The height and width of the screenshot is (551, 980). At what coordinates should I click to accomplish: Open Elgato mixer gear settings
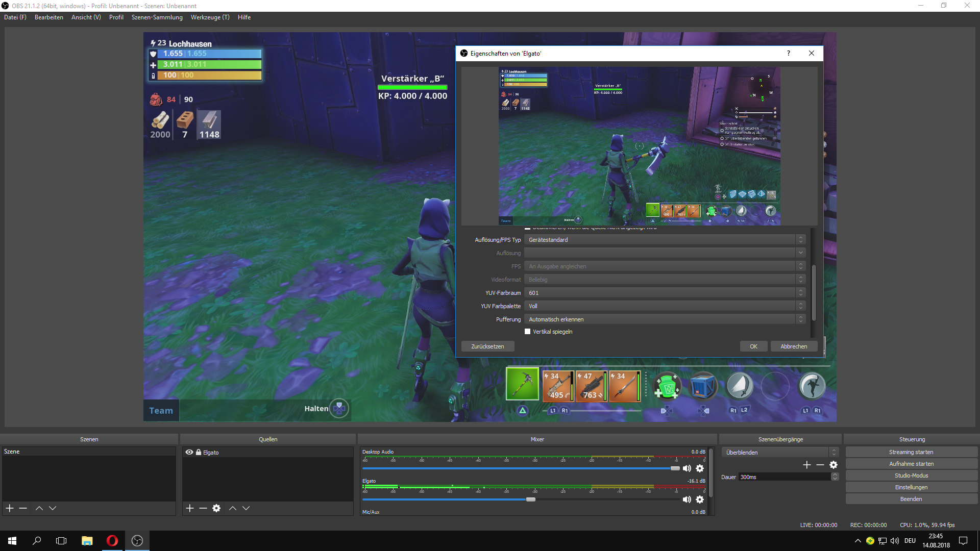click(700, 499)
